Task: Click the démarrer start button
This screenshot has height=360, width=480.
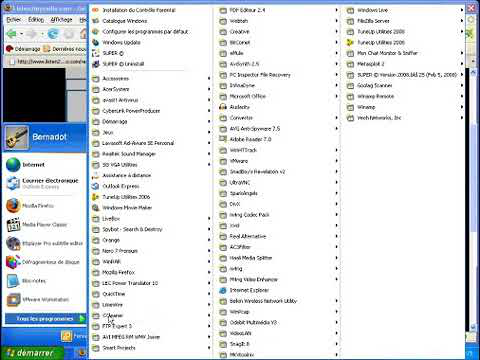Action: point(31,353)
